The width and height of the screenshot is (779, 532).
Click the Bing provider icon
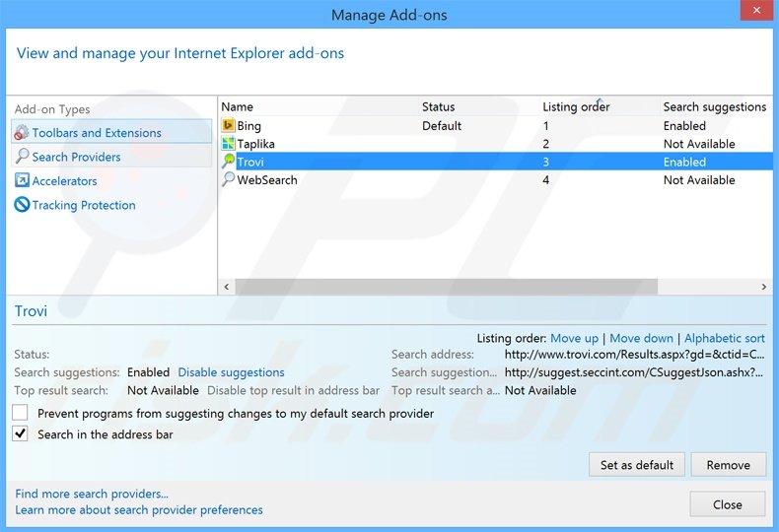[x=228, y=126]
